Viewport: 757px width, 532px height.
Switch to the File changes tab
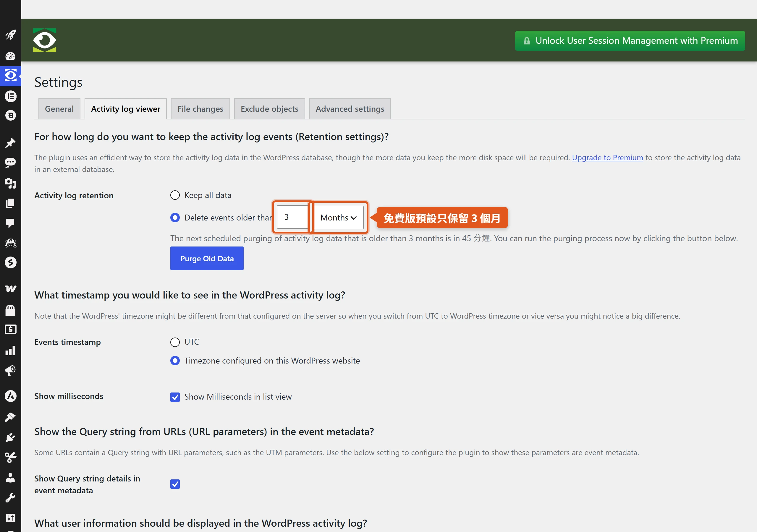(200, 109)
